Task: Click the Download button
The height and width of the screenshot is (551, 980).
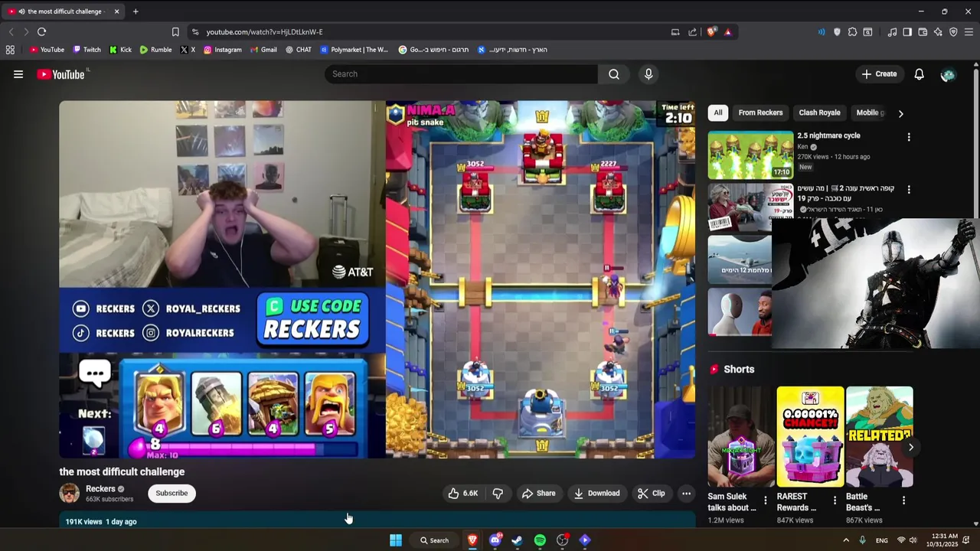Action: 597,494
